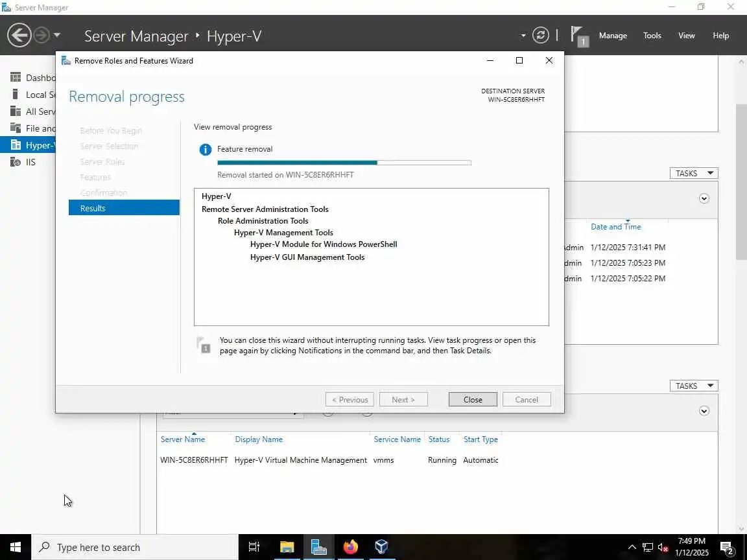Open the View menu
Image resolution: width=747 pixels, height=560 pixels.
click(687, 36)
